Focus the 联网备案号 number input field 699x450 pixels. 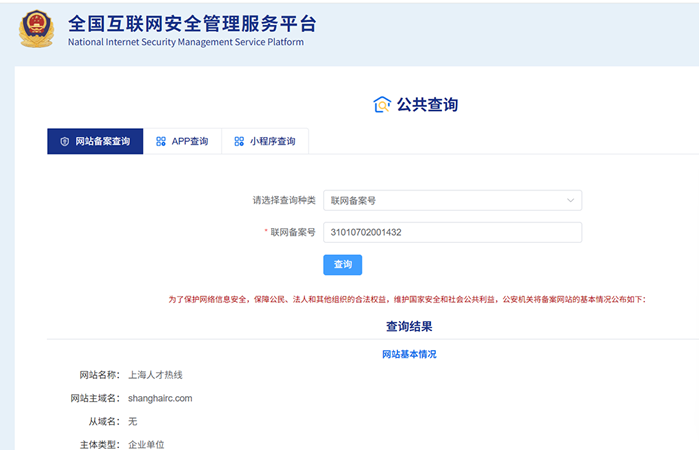pos(452,232)
